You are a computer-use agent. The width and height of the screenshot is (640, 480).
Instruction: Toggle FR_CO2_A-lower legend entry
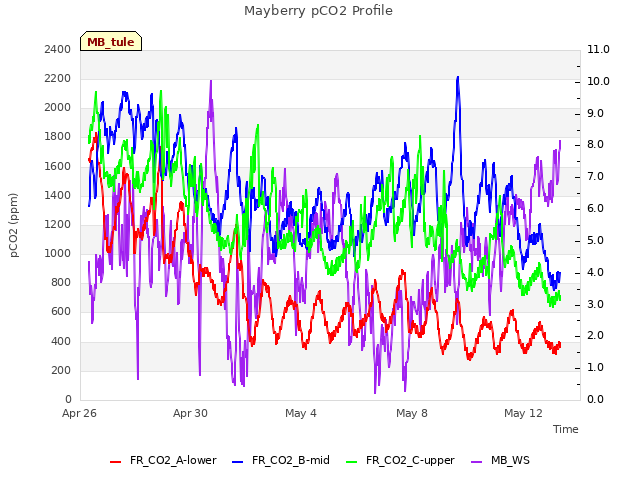[x=163, y=460]
